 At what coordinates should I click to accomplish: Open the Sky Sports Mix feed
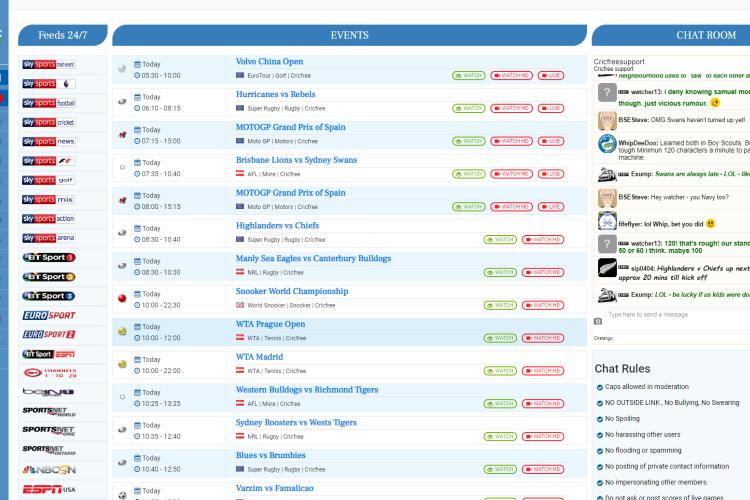point(49,199)
